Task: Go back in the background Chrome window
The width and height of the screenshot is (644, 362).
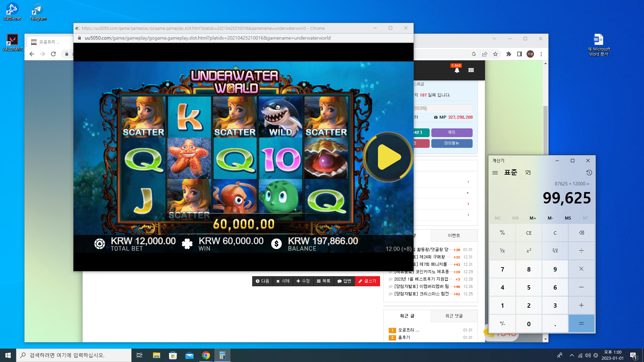Action: (x=32, y=54)
